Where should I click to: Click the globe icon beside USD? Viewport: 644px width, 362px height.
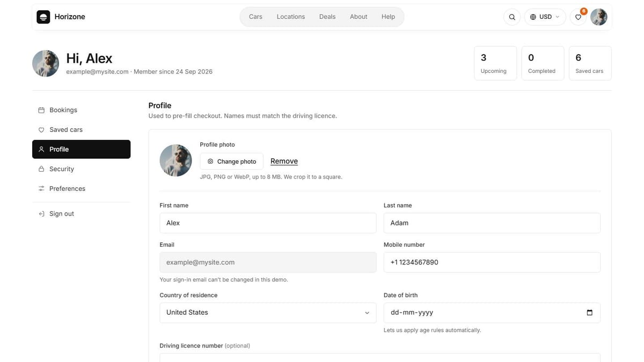point(533,17)
